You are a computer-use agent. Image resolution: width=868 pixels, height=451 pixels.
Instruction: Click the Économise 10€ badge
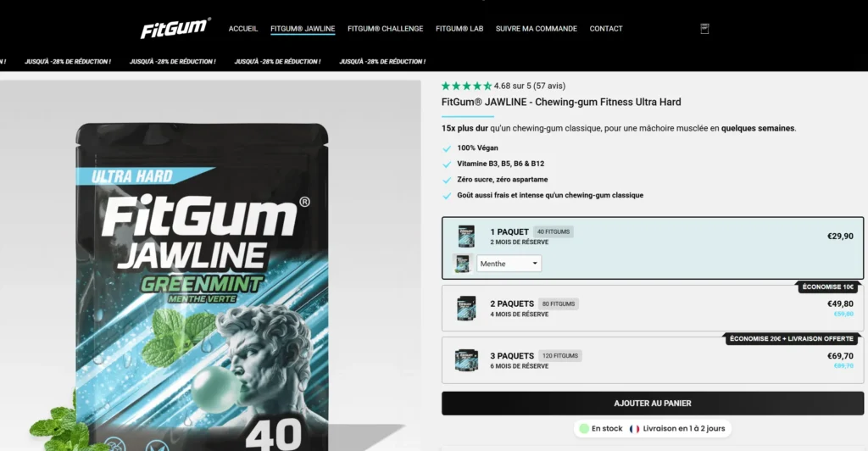point(828,287)
